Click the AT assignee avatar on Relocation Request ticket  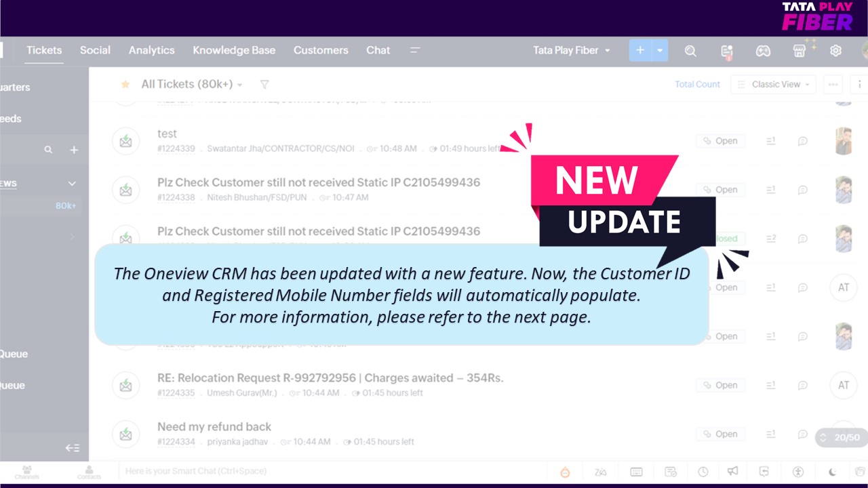844,385
